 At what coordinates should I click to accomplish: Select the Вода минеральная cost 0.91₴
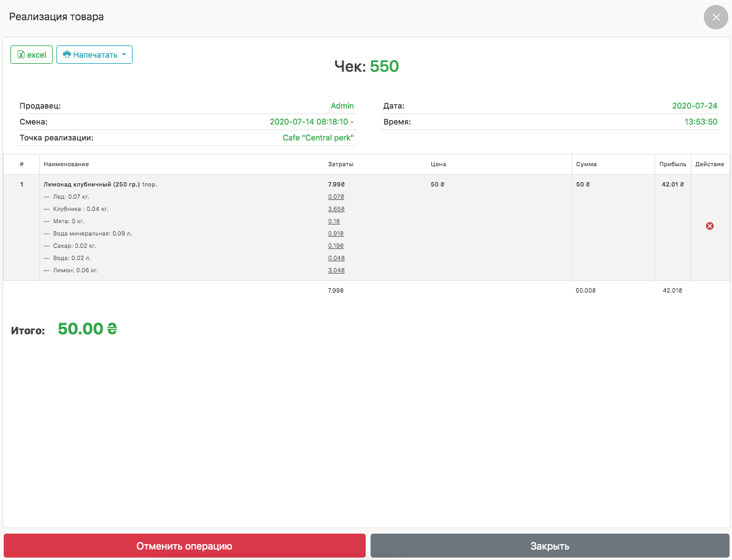pyautogui.click(x=336, y=234)
